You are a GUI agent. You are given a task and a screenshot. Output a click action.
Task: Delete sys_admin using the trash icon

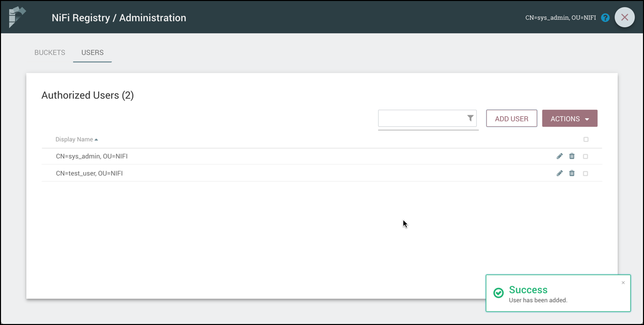pos(571,156)
